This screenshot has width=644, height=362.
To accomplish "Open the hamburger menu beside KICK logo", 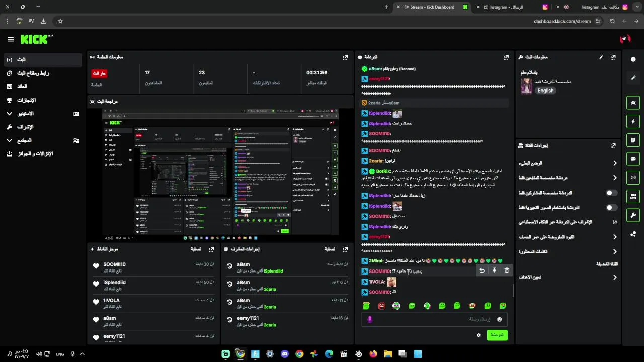I will (11, 39).
